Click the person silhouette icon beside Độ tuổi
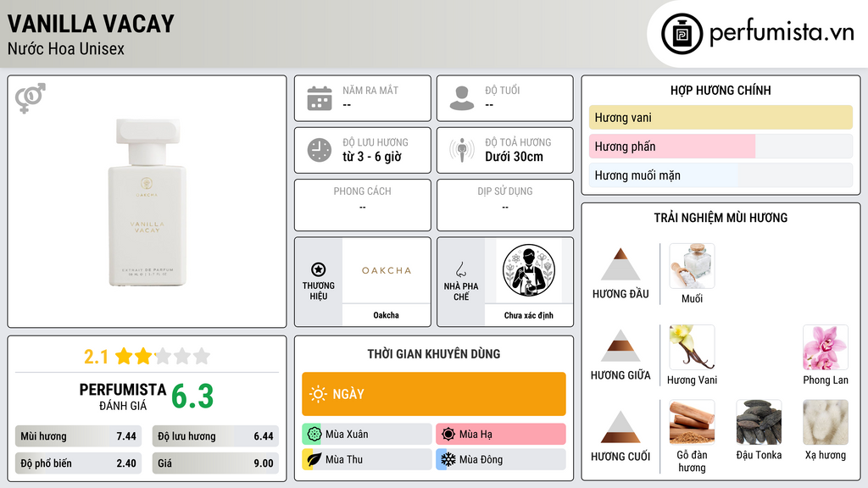868x488 pixels. 462,98
